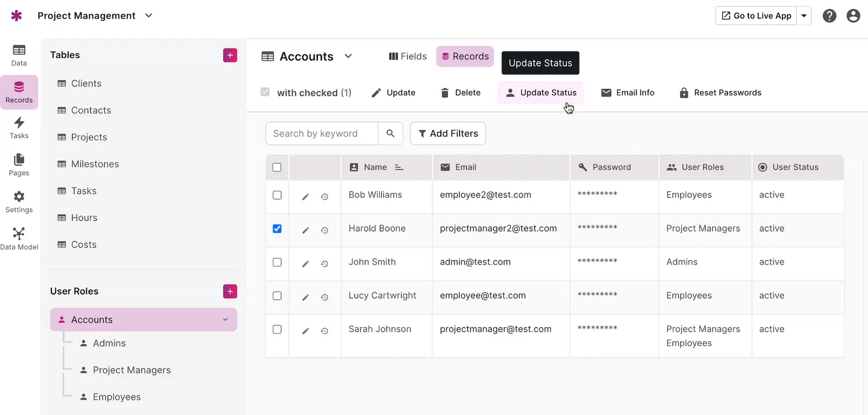Open the user profile account icon
Viewport: 868px width, 415px height.
pyautogui.click(x=853, y=16)
